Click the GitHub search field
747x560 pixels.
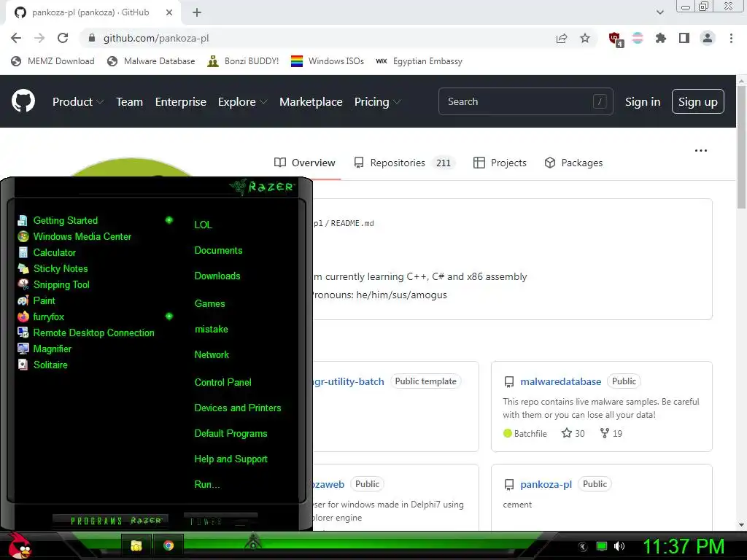[x=525, y=101]
